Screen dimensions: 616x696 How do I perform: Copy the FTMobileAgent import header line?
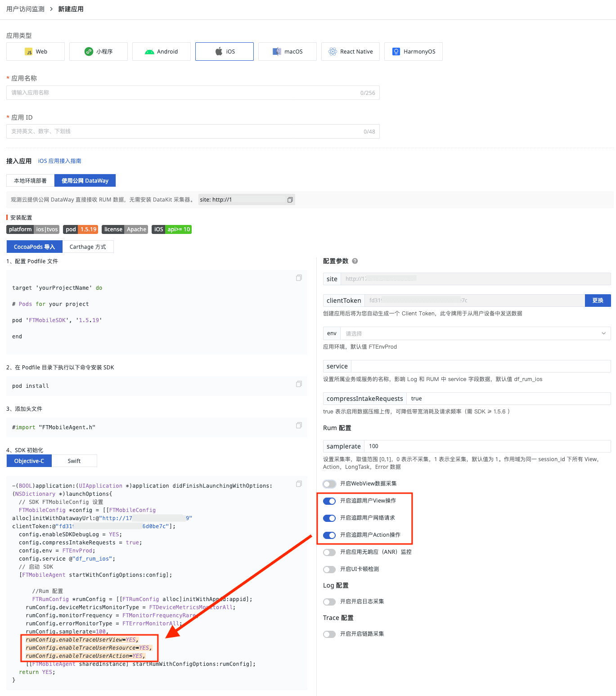299,426
